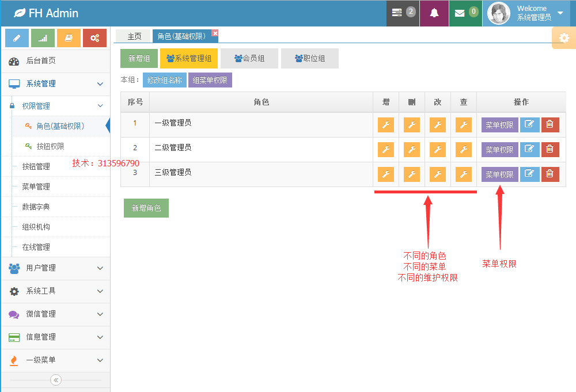Click 删 wrench icon for 三级管理员
Image resolution: width=576 pixels, height=392 pixels.
click(x=412, y=174)
